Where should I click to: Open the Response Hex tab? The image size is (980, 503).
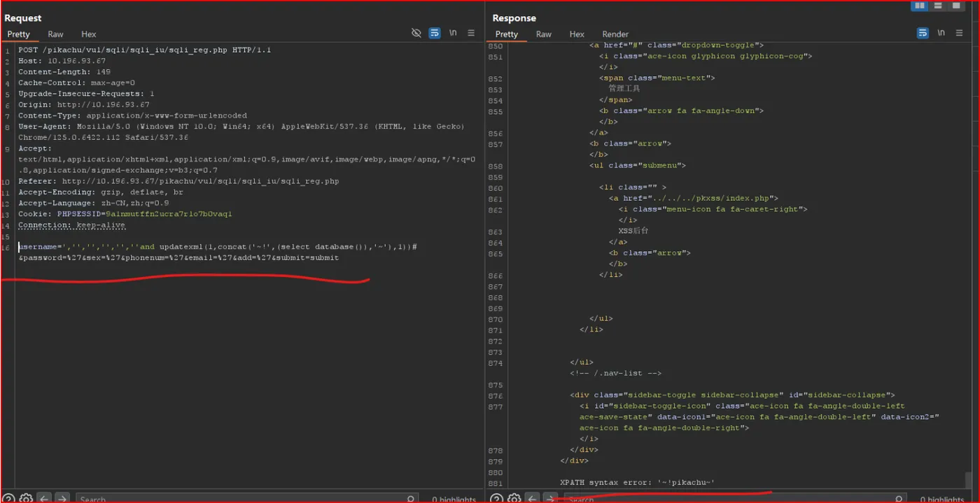pyautogui.click(x=577, y=34)
